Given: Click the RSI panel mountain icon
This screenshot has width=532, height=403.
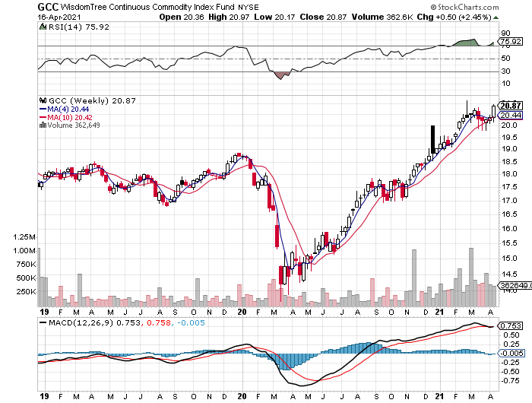Looking at the screenshot, I should [x=43, y=27].
